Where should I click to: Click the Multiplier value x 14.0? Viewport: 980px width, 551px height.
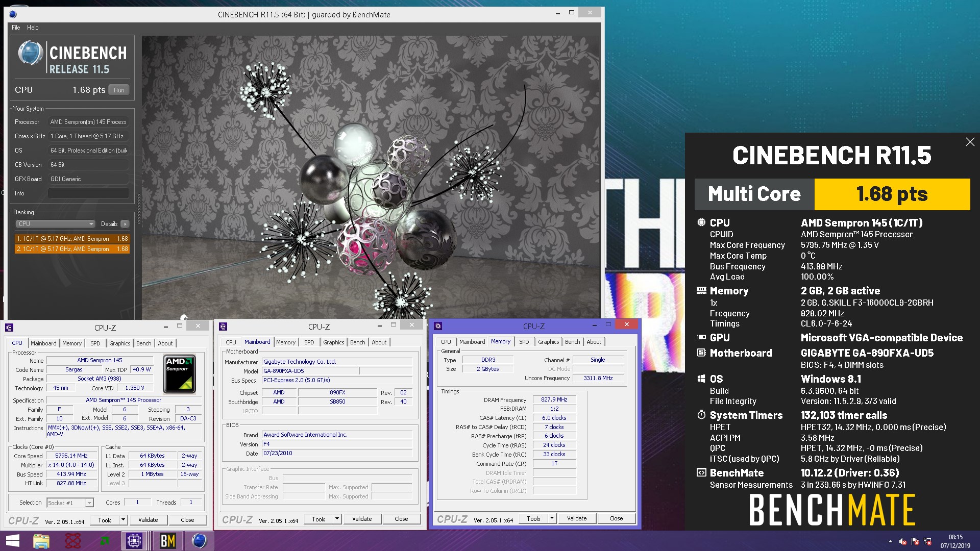(71, 465)
